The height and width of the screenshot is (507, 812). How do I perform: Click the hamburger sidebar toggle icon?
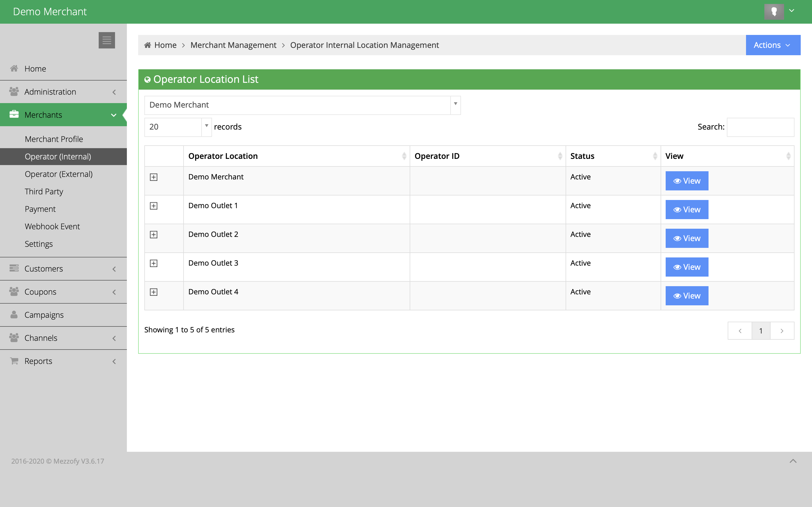point(107,40)
